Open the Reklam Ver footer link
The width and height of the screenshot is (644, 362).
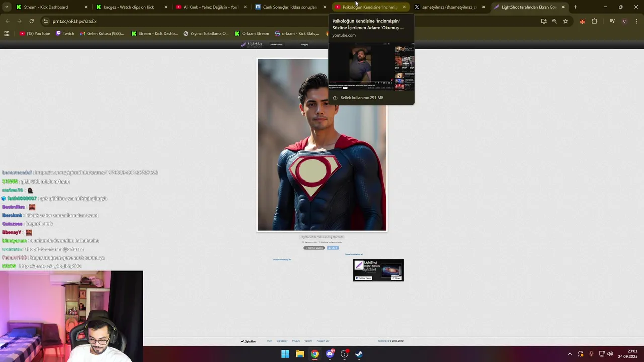pos(323,341)
